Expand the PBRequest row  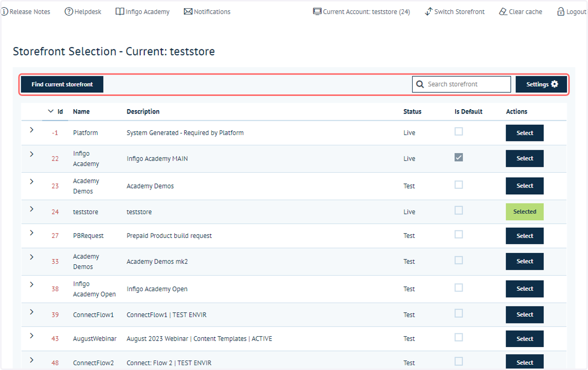click(31, 232)
